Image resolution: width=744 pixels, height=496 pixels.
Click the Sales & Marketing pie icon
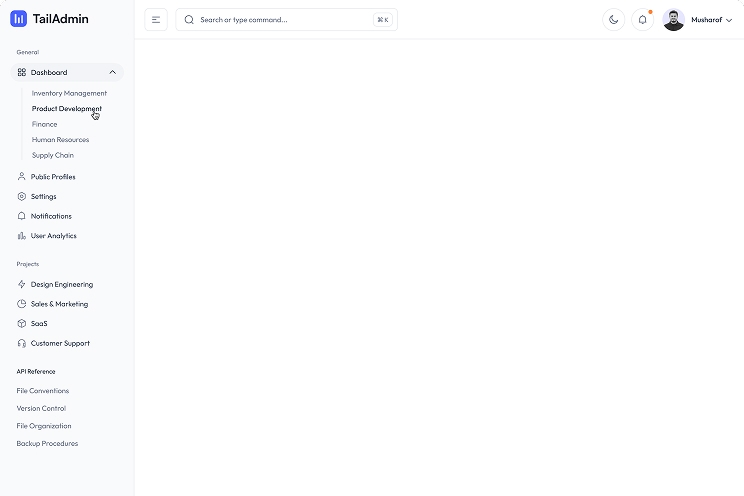pos(22,304)
